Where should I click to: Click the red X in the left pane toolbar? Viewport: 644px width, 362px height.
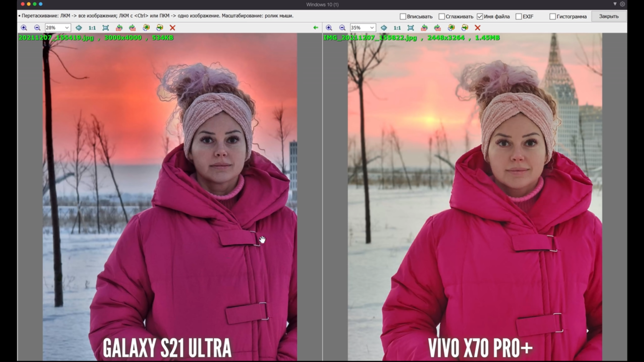[x=172, y=28]
